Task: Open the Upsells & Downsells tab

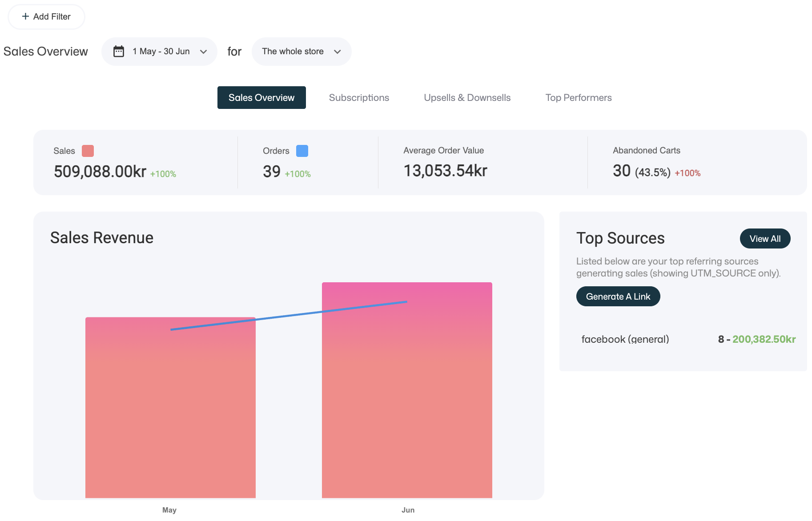Action: [467, 98]
